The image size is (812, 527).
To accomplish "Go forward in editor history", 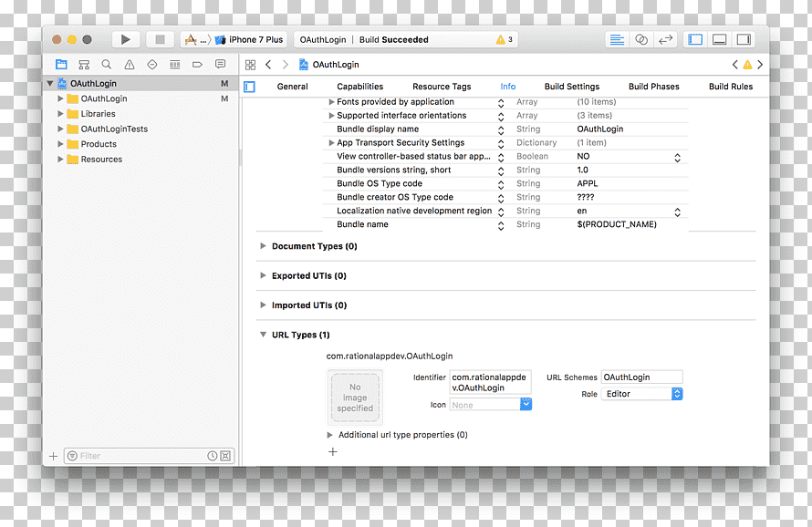I will coord(285,65).
